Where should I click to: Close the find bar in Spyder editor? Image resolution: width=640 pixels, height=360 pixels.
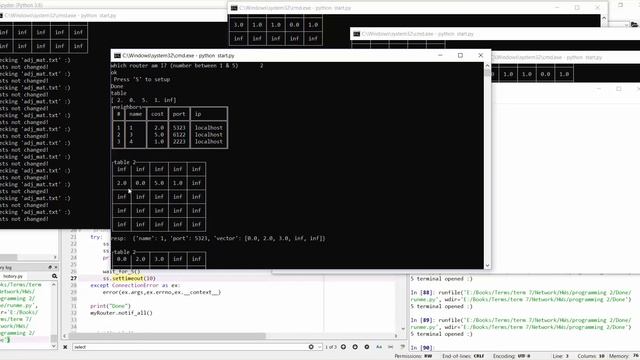65,347
